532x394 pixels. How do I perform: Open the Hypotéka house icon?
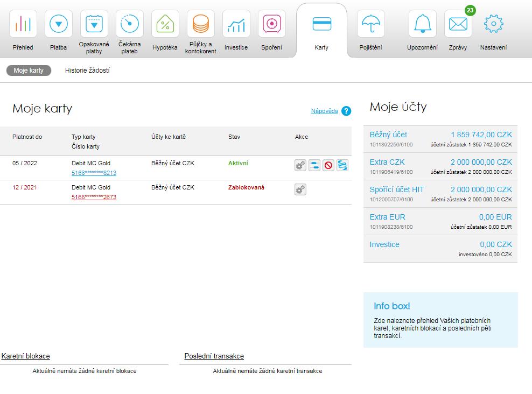pos(165,24)
